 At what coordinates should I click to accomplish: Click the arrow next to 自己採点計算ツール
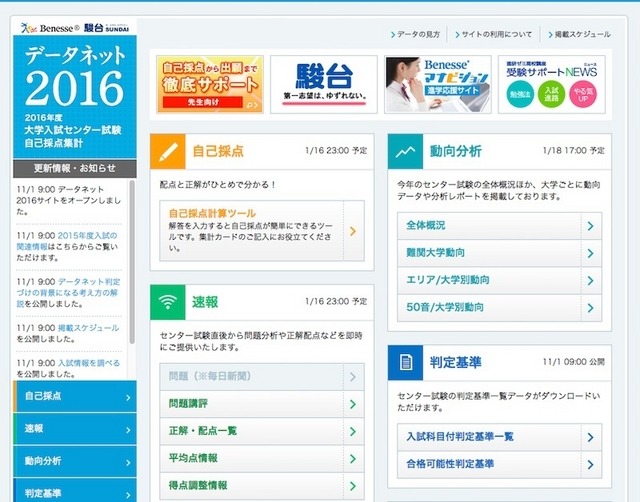click(x=353, y=231)
